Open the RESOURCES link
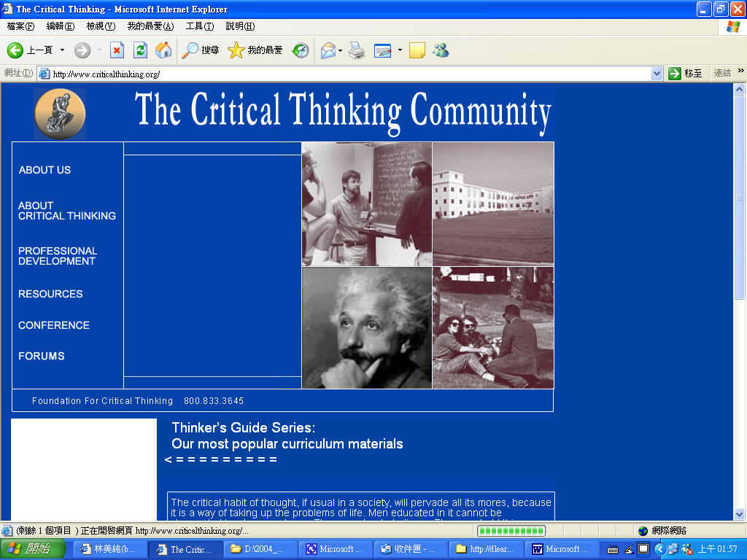 [x=50, y=294]
